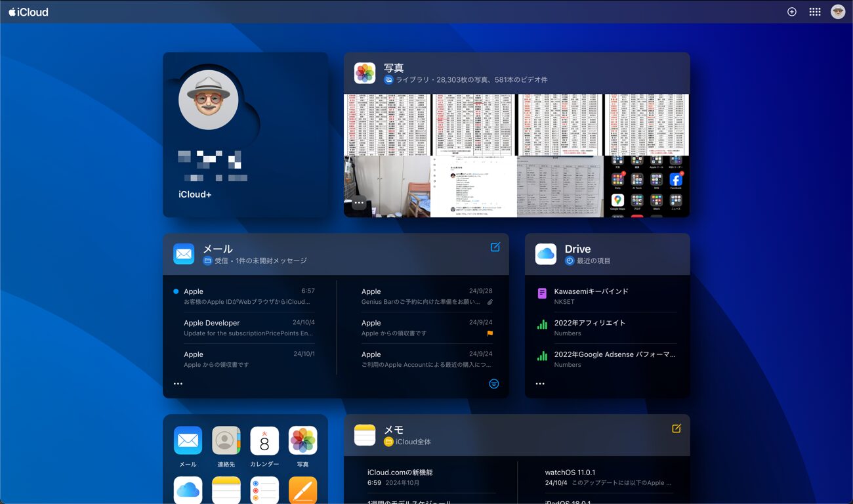Click the attachment paperclip on Genius Bar email

pyautogui.click(x=489, y=302)
